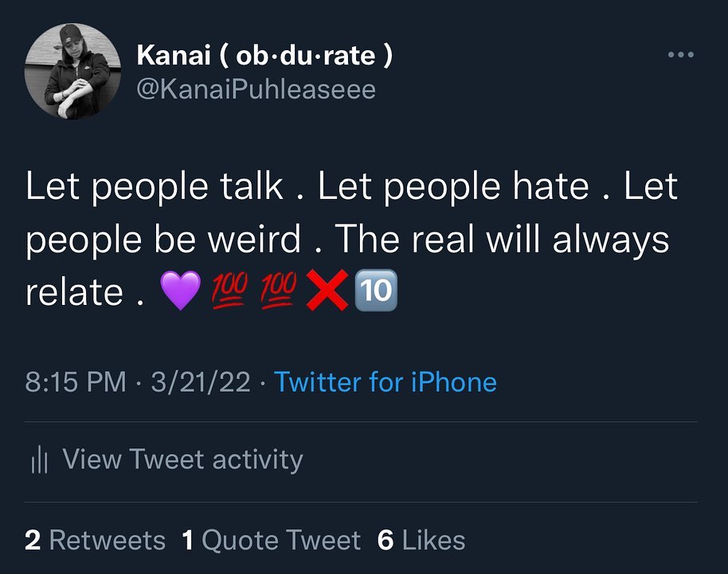Click the word "relate" in the tweet
Image resolution: width=728 pixels, height=574 pixels.
point(74,292)
